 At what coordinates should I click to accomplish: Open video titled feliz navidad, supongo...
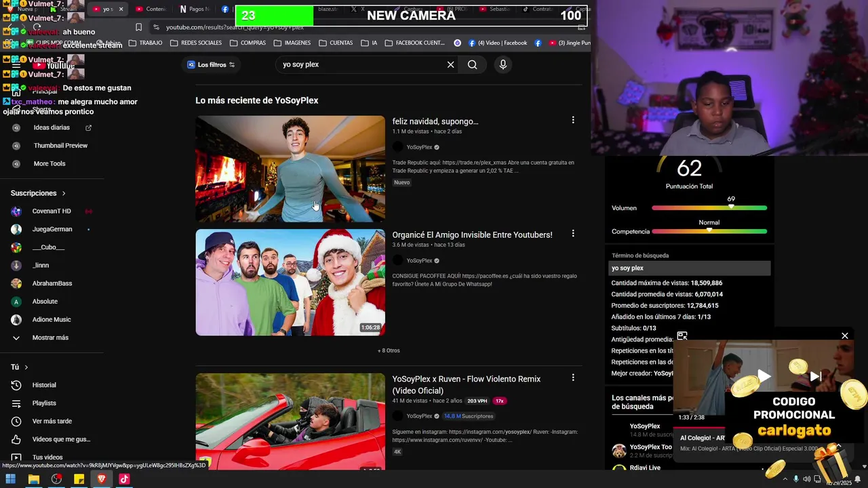coord(435,121)
